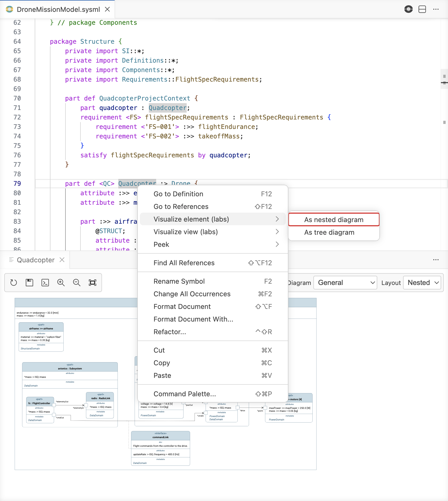
Task: Split the editor layout
Action: (x=422, y=9)
